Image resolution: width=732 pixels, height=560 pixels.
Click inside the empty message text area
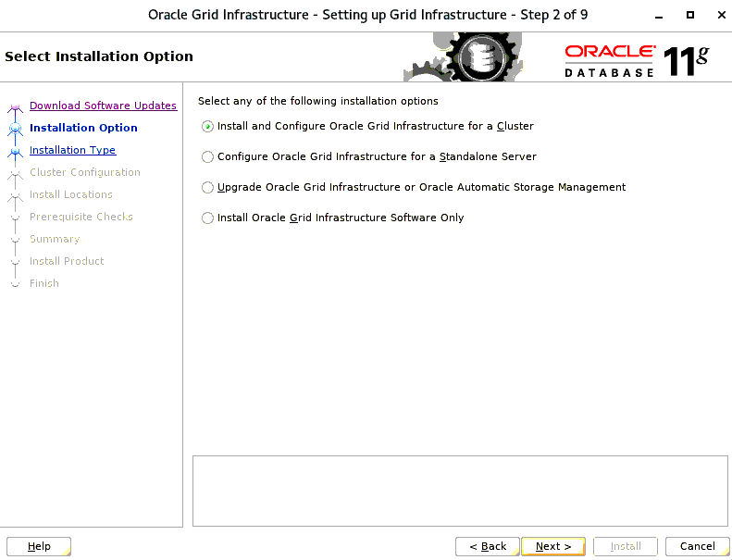[460, 491]
